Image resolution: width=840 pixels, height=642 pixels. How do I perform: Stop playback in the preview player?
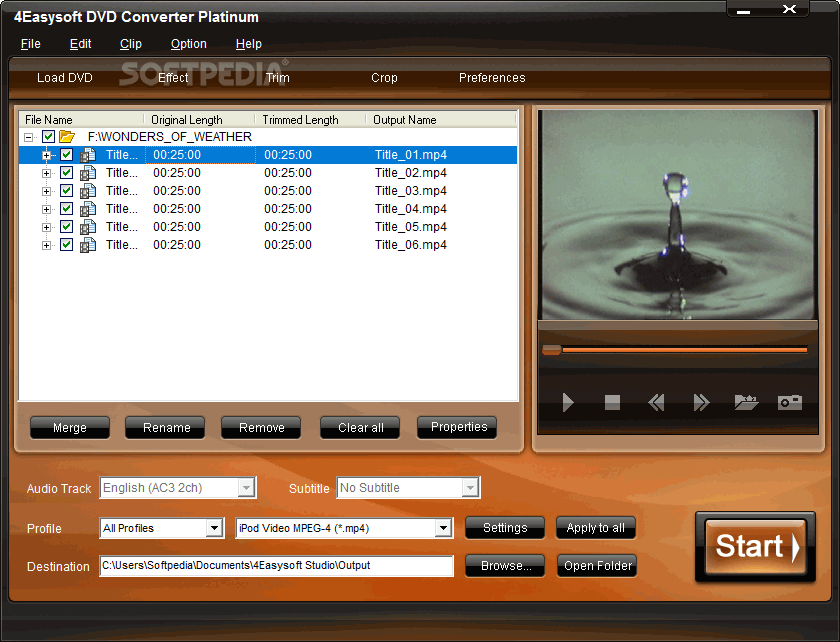point(612,402)
